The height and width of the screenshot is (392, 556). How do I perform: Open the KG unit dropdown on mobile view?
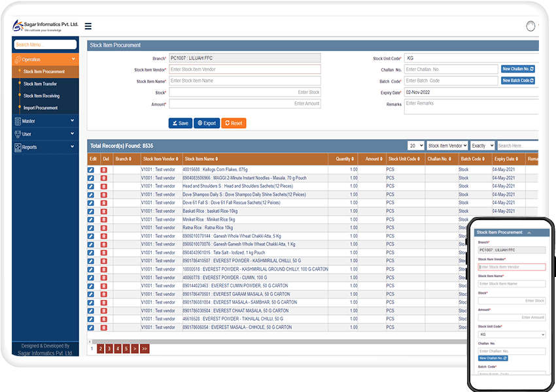512,335
